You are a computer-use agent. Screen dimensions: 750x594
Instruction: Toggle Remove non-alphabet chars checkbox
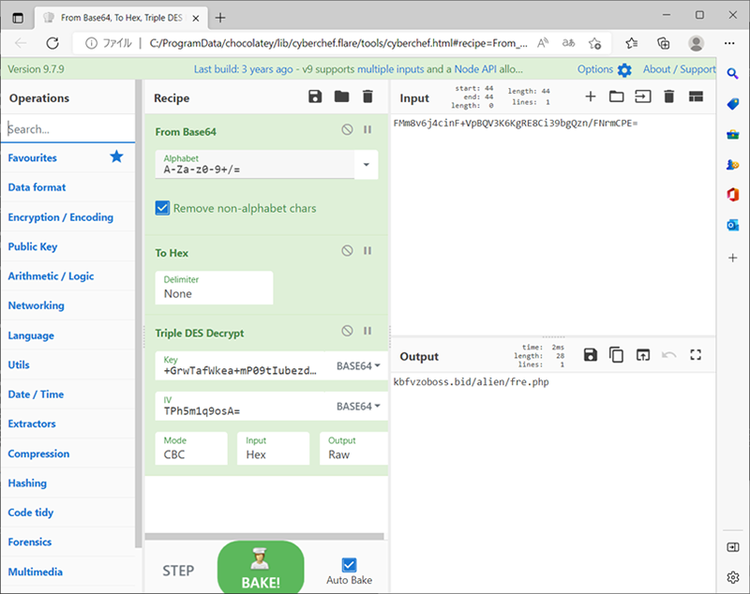click(x=162, y=208)
